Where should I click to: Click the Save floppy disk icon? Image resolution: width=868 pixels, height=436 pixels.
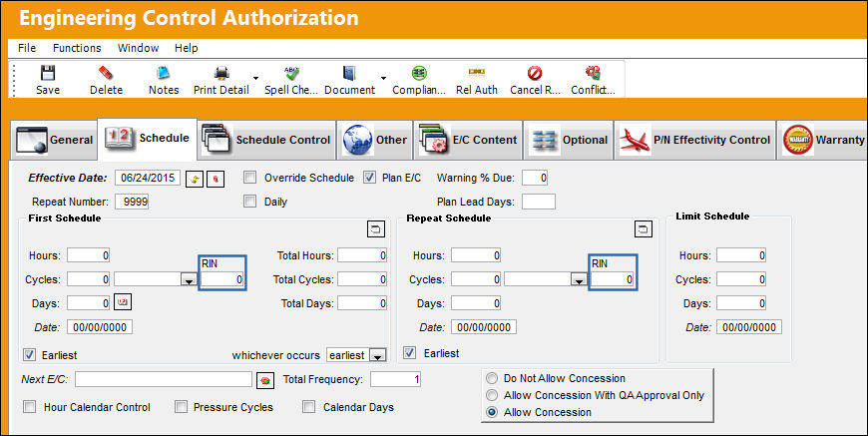point(48,73)
